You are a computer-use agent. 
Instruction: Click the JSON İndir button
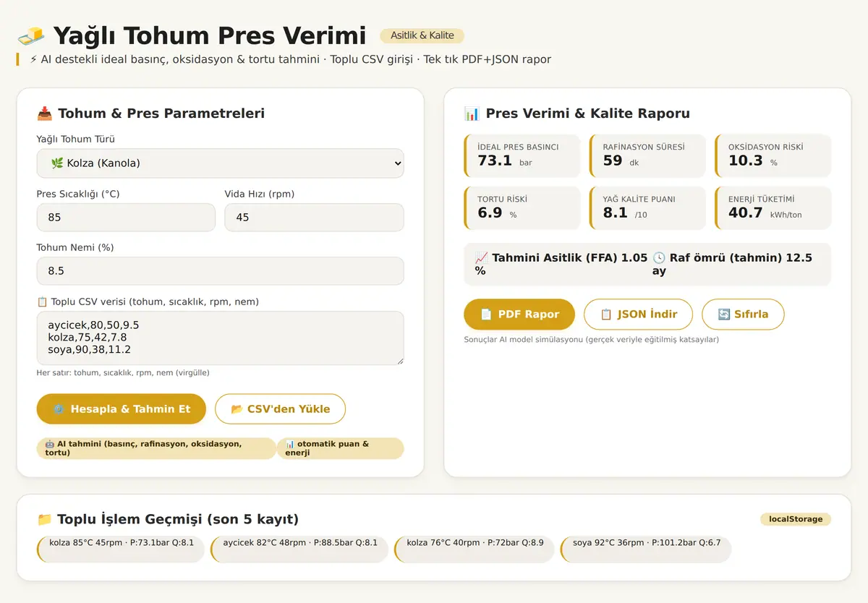tap(638, 315)
